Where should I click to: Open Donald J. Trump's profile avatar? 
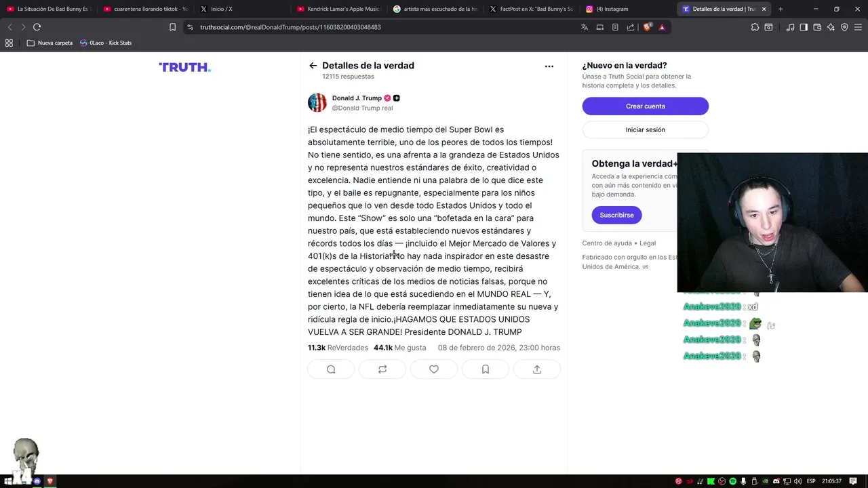point(317,102)
